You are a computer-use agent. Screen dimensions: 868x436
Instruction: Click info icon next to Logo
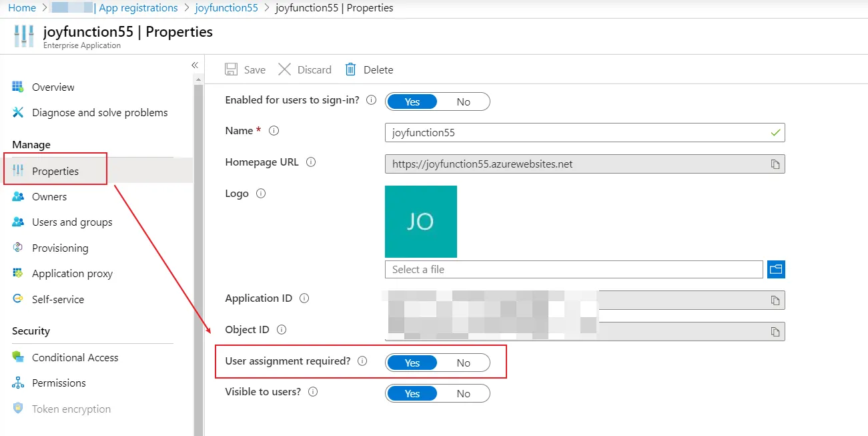(261, 194)
